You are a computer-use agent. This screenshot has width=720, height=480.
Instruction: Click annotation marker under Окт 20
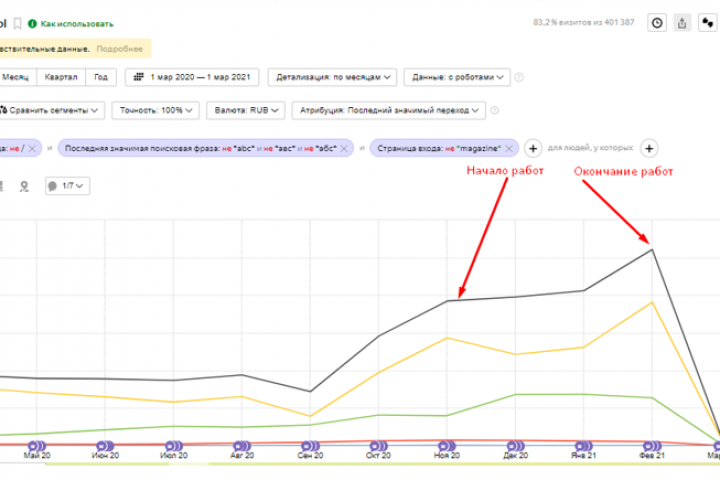point(379,446)
